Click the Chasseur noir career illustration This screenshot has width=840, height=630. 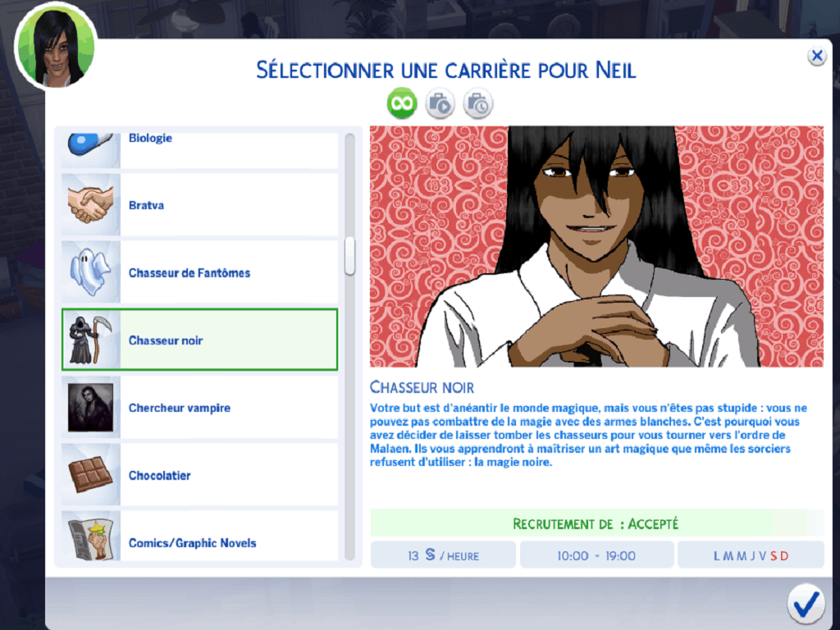596,246
